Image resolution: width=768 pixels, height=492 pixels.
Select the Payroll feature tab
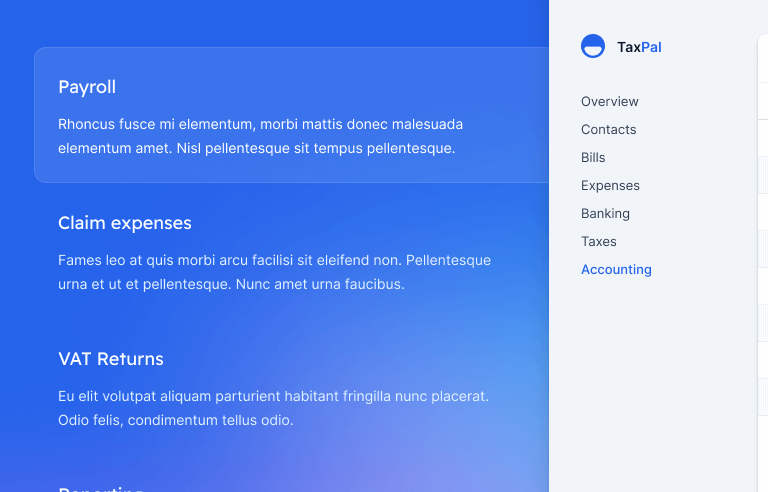pos(87,87)
